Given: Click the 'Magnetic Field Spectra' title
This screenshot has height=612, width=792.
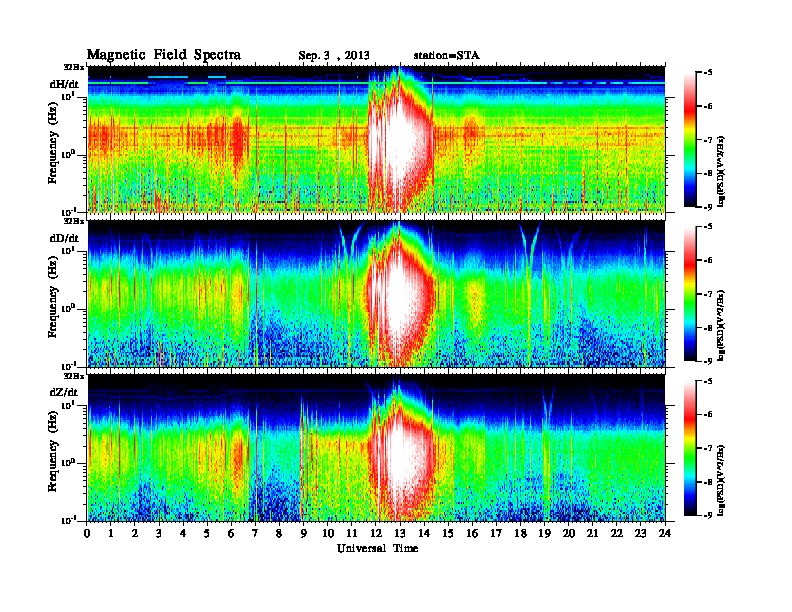Looking at the screenshot, I should point(164,55).
